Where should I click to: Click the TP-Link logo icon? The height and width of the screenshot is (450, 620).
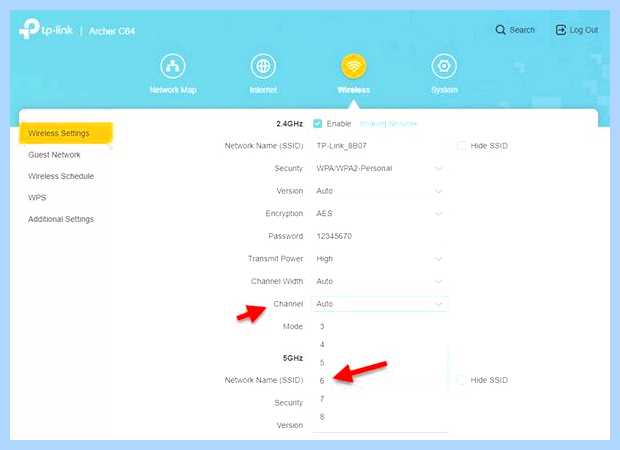(29, 28)
